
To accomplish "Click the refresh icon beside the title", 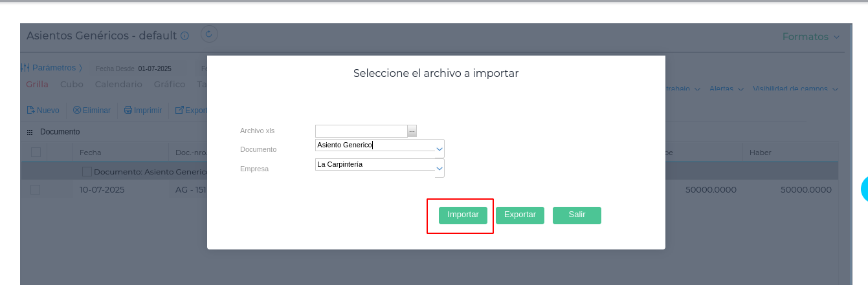I will (x=209, y=34).
